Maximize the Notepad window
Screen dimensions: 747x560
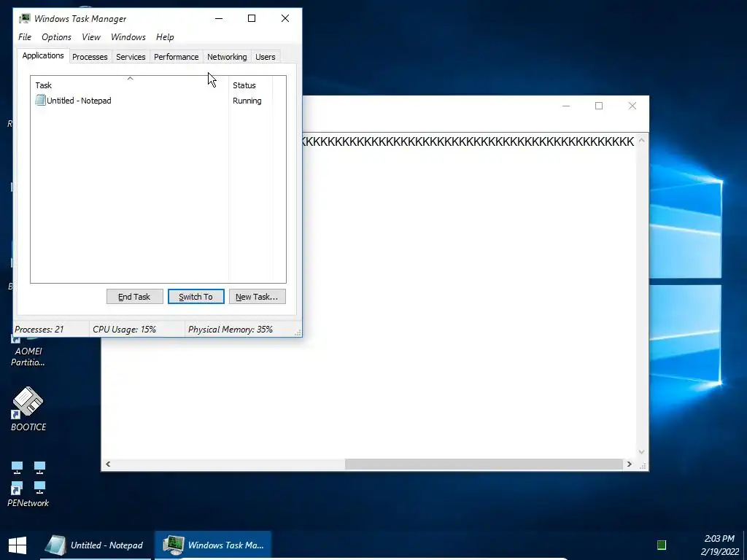click(x=599, y=106)
